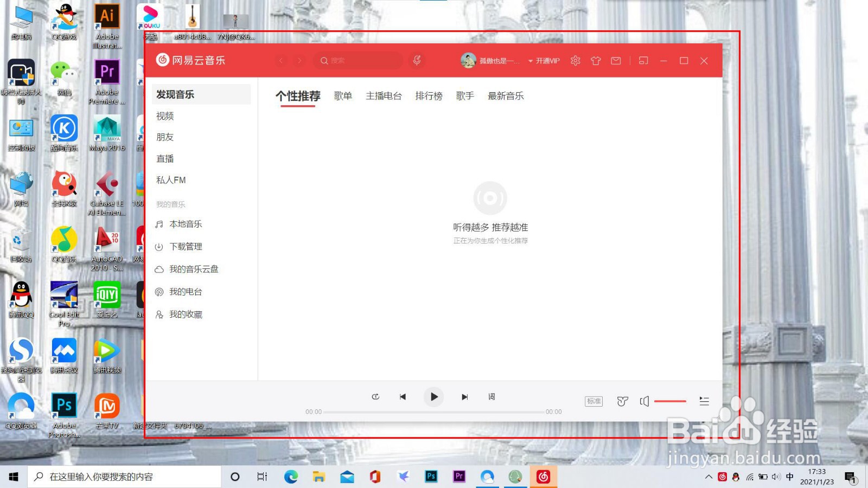
Task: Expand the username dropdown arrow
Action: tap(531, 61)
